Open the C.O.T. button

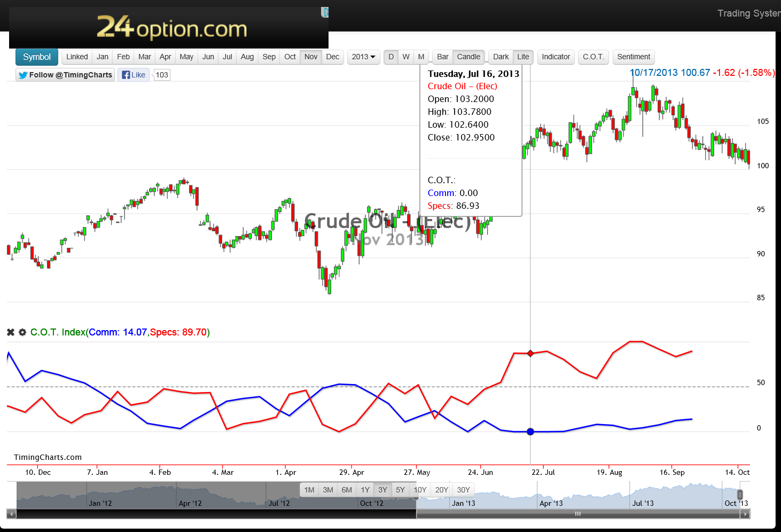coord(593,57)
